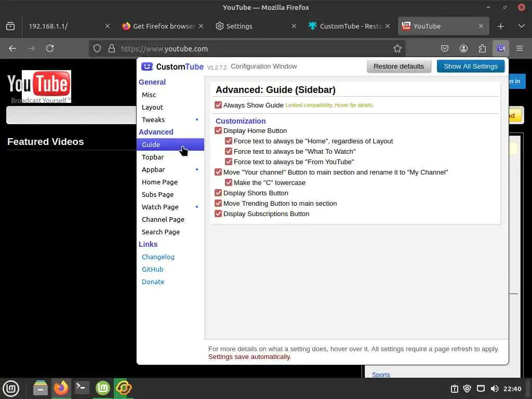This screenshot has width=532, height=399.
Task: Bookmark this page with the star icon
Action: (x=397, y=48)
